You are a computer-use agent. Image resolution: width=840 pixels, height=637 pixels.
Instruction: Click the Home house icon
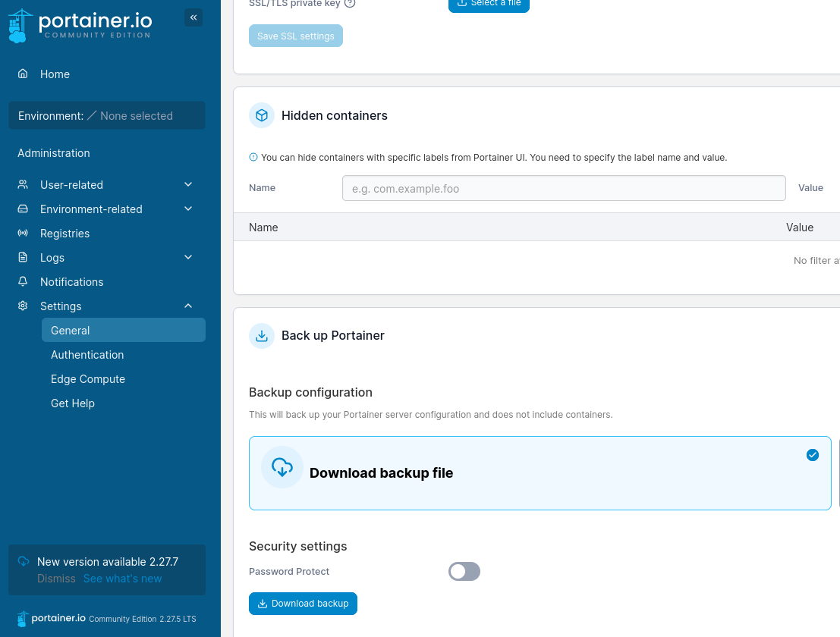(x=23, y=74)
